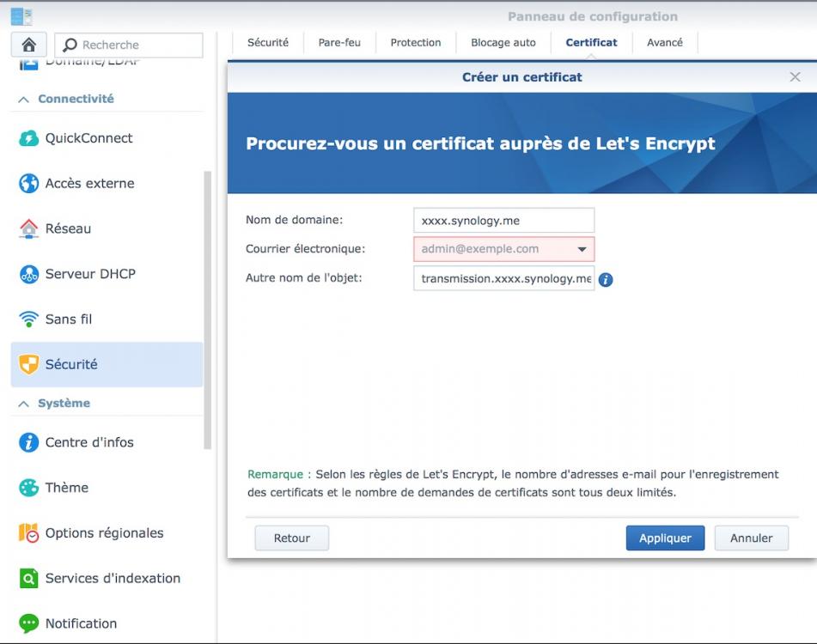The width and height of the screenshot is (817, 644).
Task: Open Notification settings in sidebar
Action: [x=81, y=623]
